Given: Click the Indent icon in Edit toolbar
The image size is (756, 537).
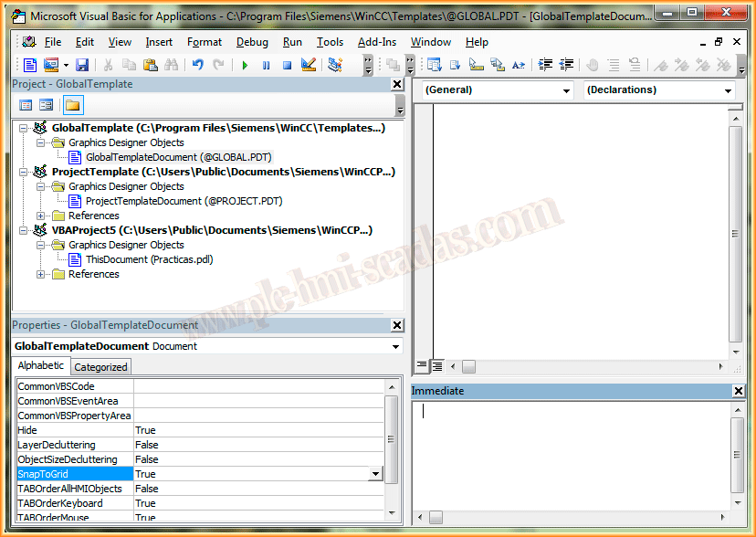Looking at the screenshot, I should point(546,65).
